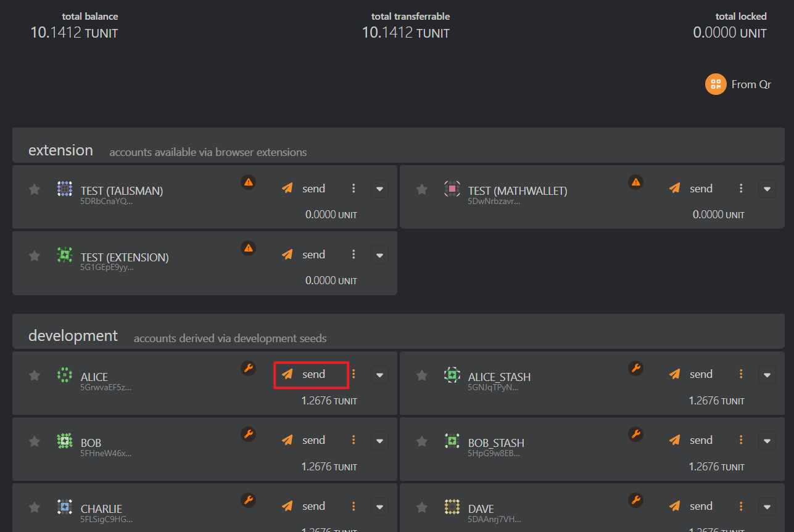Image resolution: width=794 pixels, height=532 pixels.
Task: Open the three-dot menu for TEST (MATHWALLET)
Action: [x=741, y=189]
